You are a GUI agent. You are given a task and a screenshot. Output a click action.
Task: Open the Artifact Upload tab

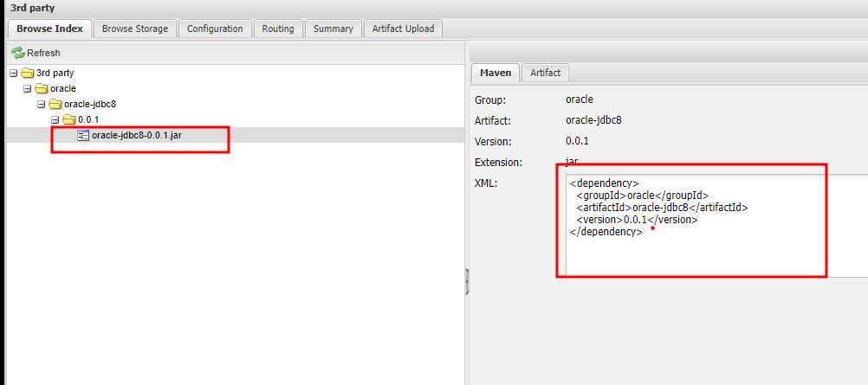(x=403, y=29)
